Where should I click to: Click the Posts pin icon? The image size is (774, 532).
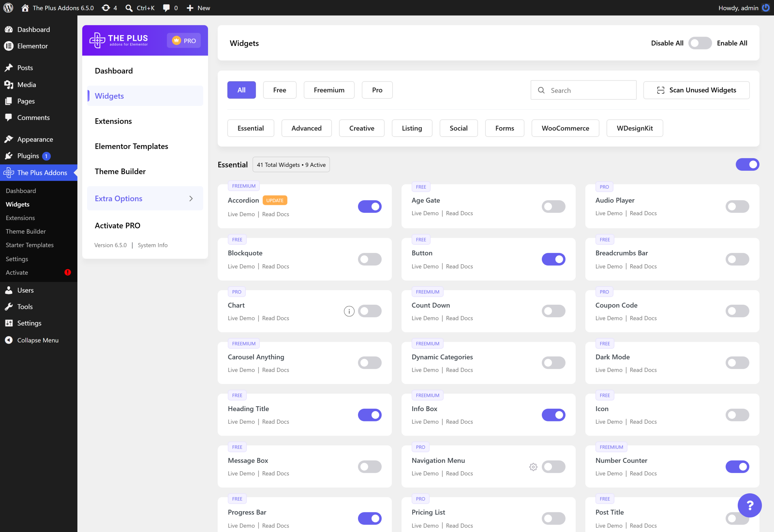coord(9,68)
